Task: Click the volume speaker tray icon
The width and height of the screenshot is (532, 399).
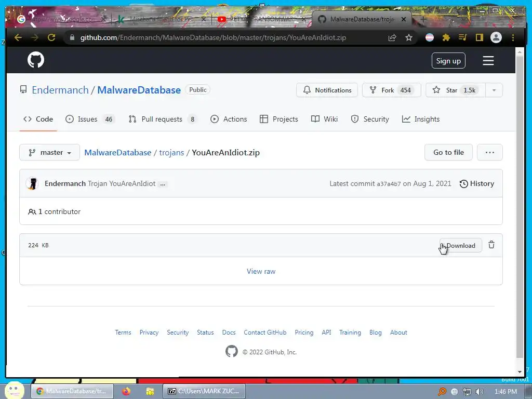Action: tap(479, 392)
